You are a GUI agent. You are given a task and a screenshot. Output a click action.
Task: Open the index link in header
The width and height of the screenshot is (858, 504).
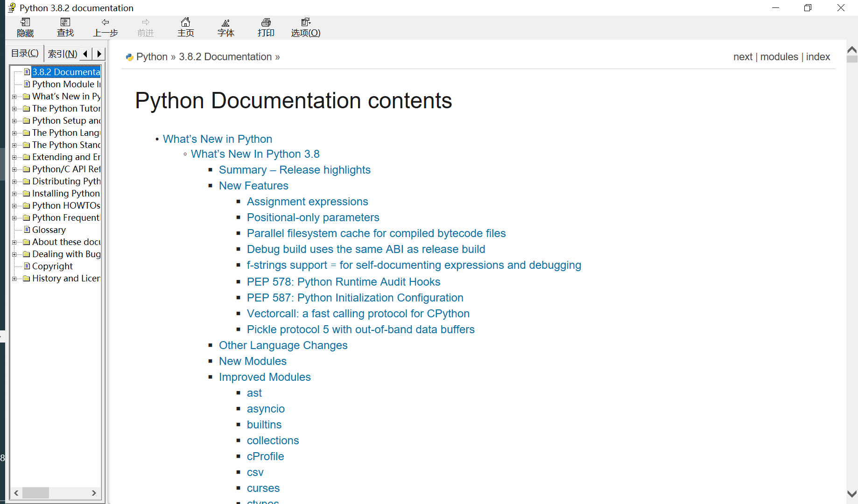818,56
